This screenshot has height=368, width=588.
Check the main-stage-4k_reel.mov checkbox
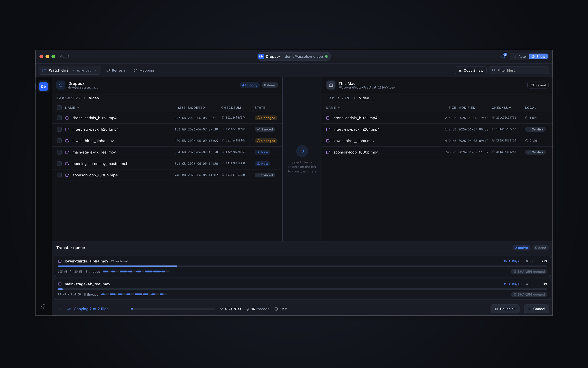(59, 152)
